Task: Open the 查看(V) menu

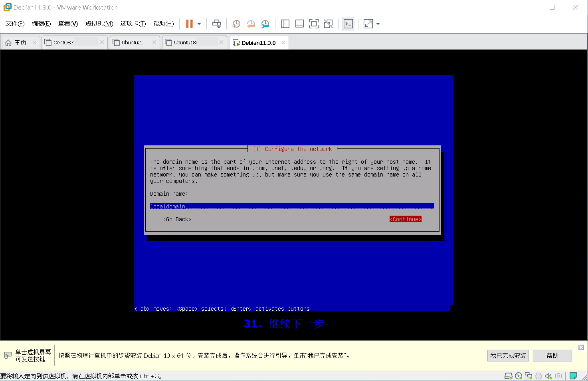Action: pyautogui.click(x=68, y=24)
